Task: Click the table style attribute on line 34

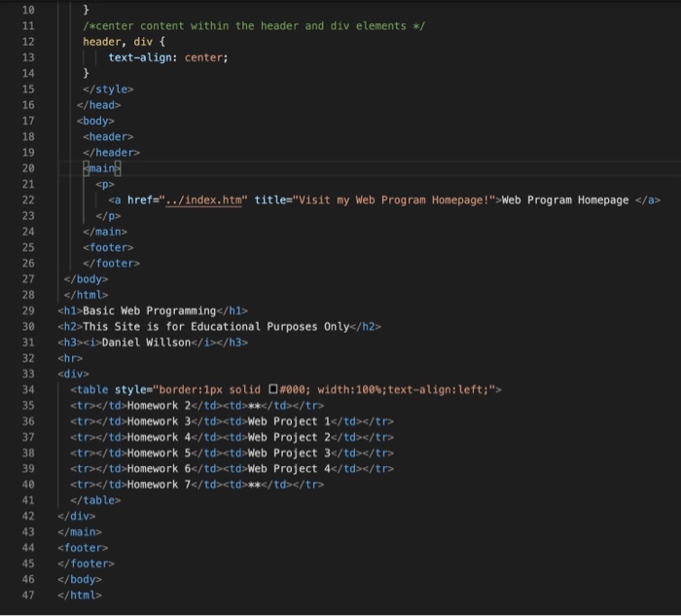Action: click(x=305, y=389)
